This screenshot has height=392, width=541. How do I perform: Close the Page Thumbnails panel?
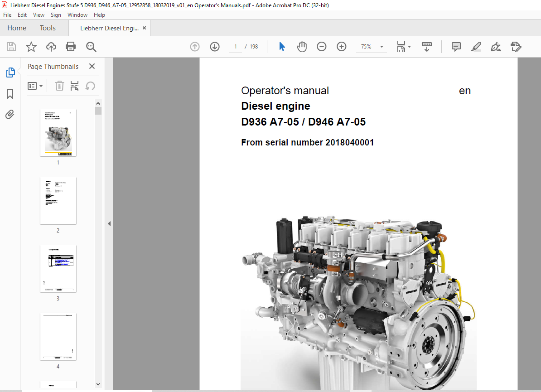pyautogui.click(x=92, y=66)
